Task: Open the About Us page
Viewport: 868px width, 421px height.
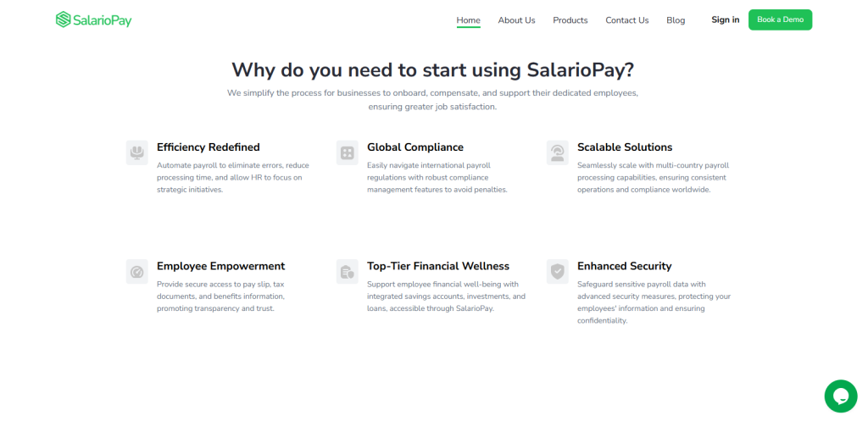Action: pos(516,20)
